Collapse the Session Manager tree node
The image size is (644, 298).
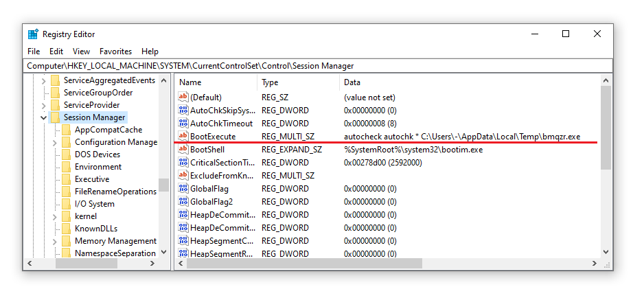(43, 118)
